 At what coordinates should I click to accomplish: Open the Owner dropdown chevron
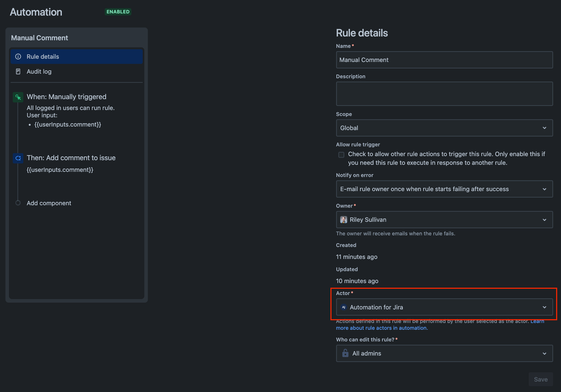pyautogui.click(x=544, y=220)
